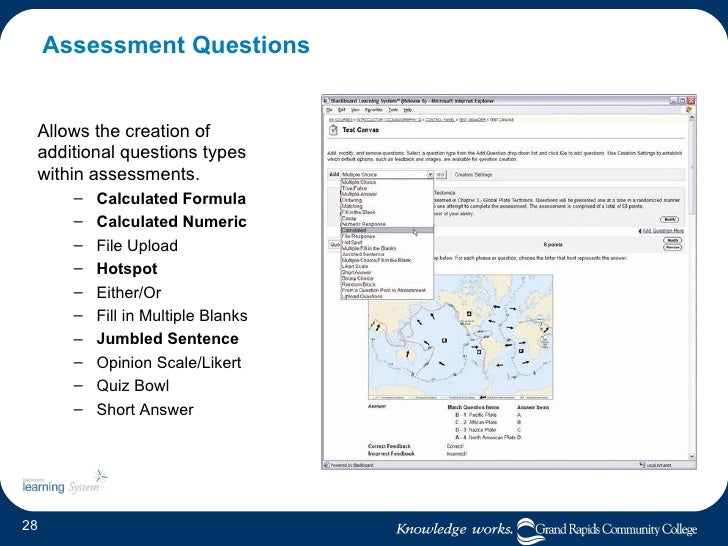Open the My Courses breadcrumb link
This screenshot has width=728, height=546.
point(340,120)
